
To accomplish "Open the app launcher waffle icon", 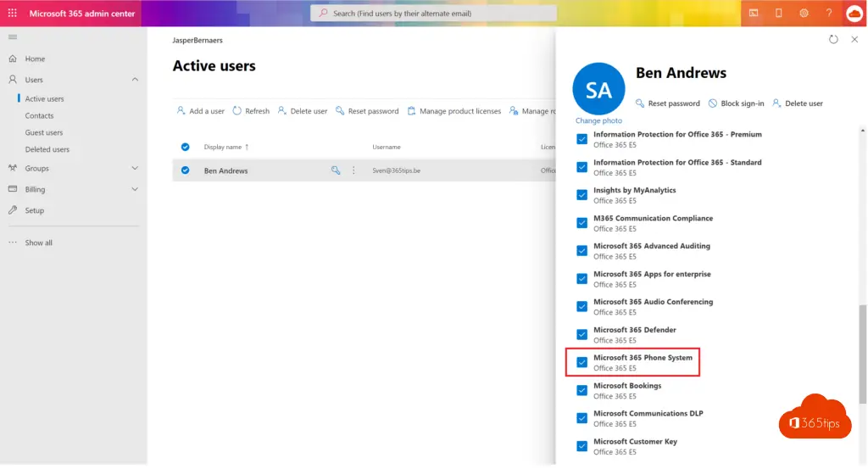I will tap(12, 14).
